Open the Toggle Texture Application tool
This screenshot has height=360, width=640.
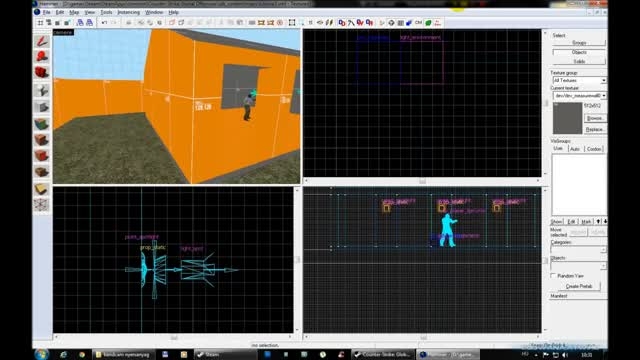click(42, 124)
